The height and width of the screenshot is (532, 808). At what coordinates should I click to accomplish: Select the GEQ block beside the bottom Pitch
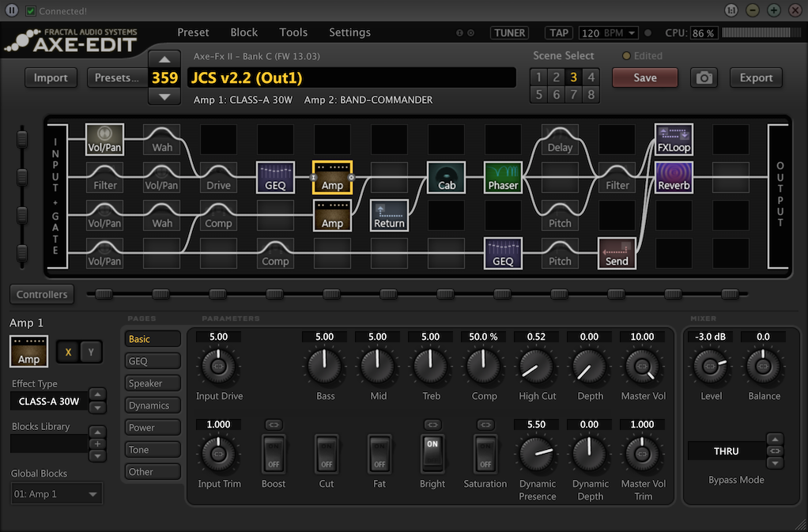point(503,253)
